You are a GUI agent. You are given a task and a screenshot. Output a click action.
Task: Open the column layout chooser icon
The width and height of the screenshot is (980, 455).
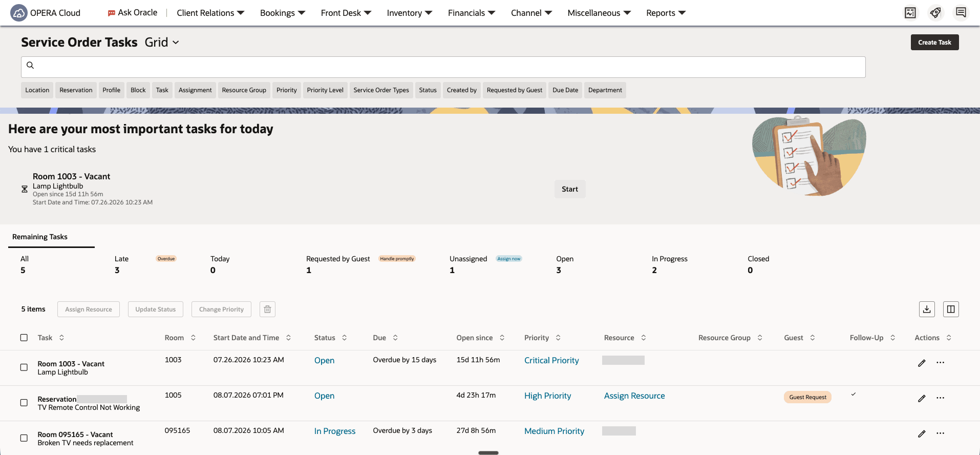click(x=951, y=309)
